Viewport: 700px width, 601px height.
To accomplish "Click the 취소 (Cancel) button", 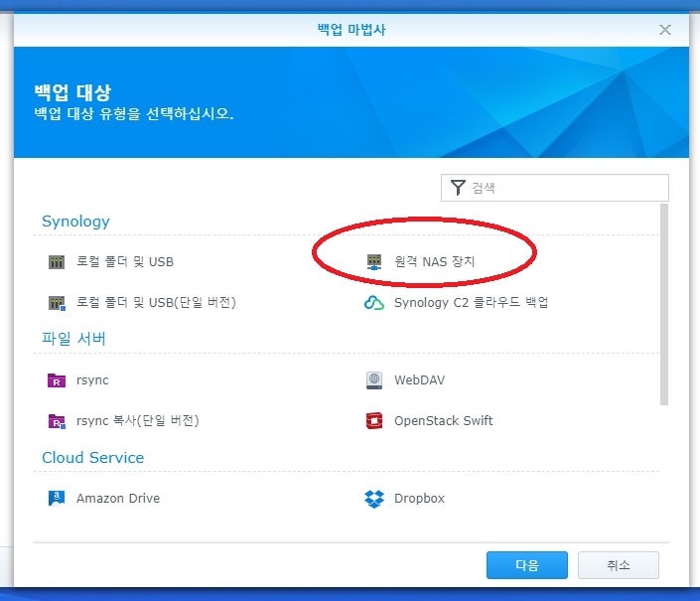I will point(619,565).
